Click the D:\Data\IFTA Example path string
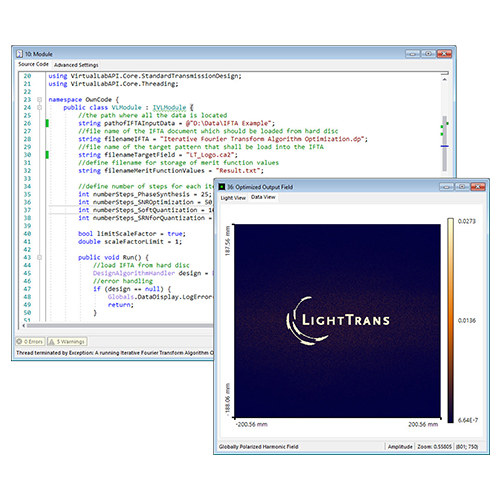The width and height of the screenshot is (500, 500). tap(229, 123)
